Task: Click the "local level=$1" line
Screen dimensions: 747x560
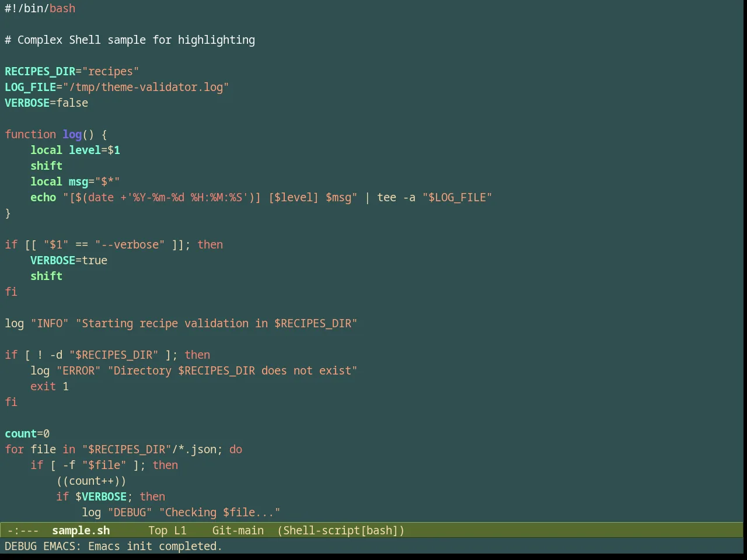Action: point(75,150)
